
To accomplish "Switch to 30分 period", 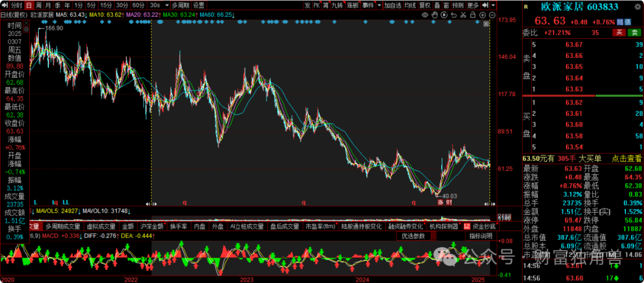I will [122, 5].
